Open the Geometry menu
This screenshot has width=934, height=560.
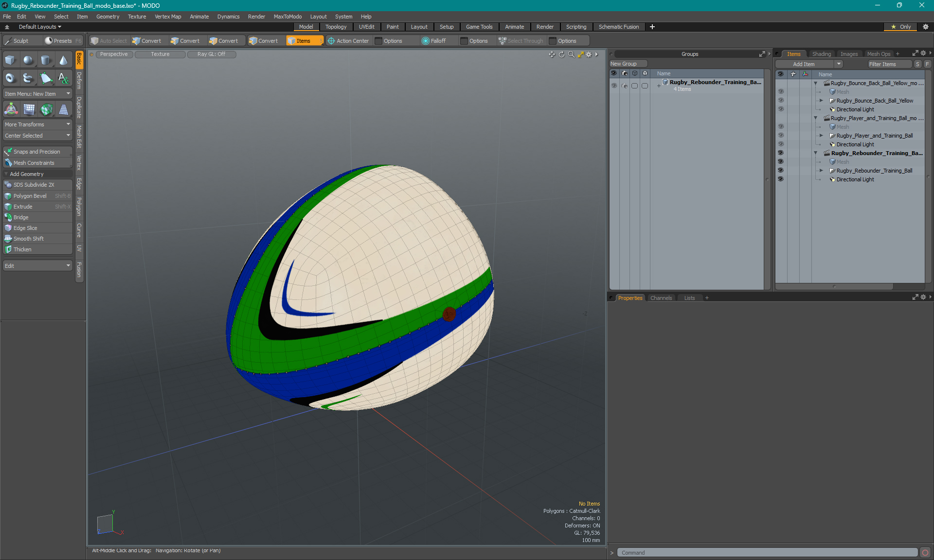pos(108,17)
